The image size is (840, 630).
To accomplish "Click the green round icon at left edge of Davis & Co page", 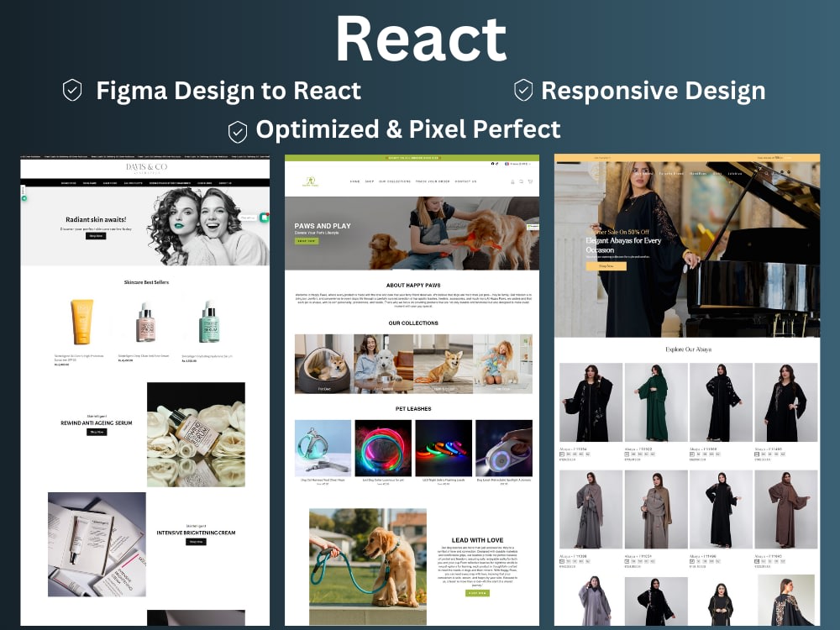I will (x=24, y=198).
